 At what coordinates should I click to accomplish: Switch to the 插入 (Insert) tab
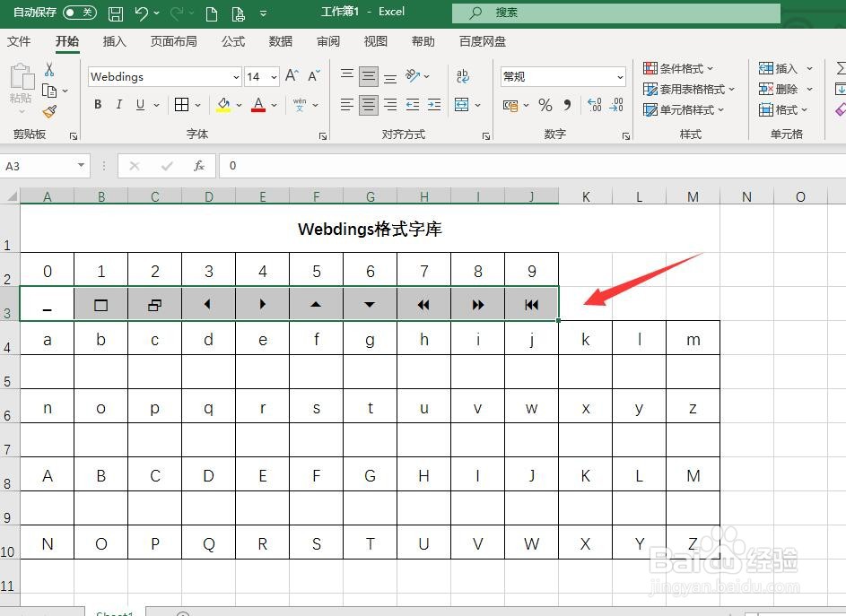point(114,41)
